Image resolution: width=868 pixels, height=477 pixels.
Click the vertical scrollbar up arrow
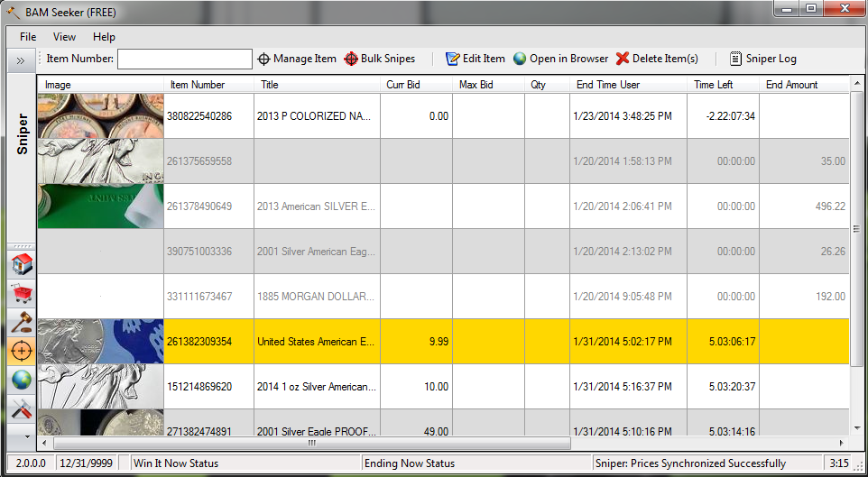[856, 84]
